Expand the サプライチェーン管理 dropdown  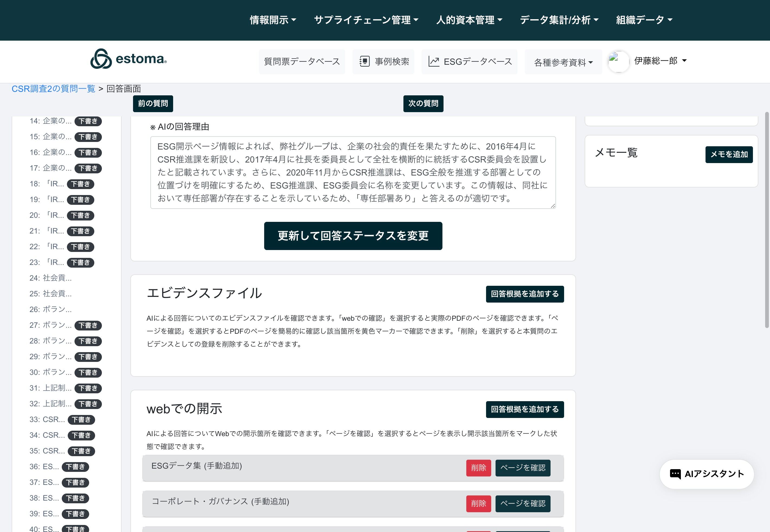click(x=366, y=20)
